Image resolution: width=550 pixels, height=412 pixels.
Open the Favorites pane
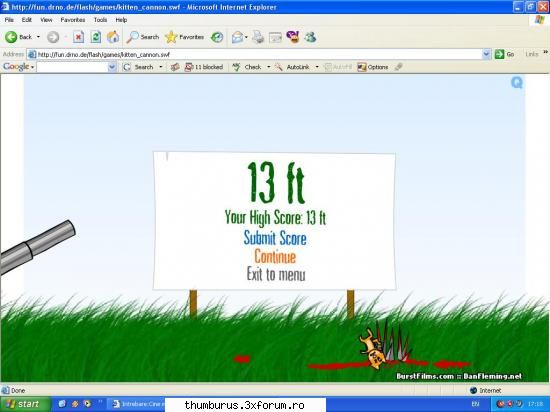coord(185,37)
